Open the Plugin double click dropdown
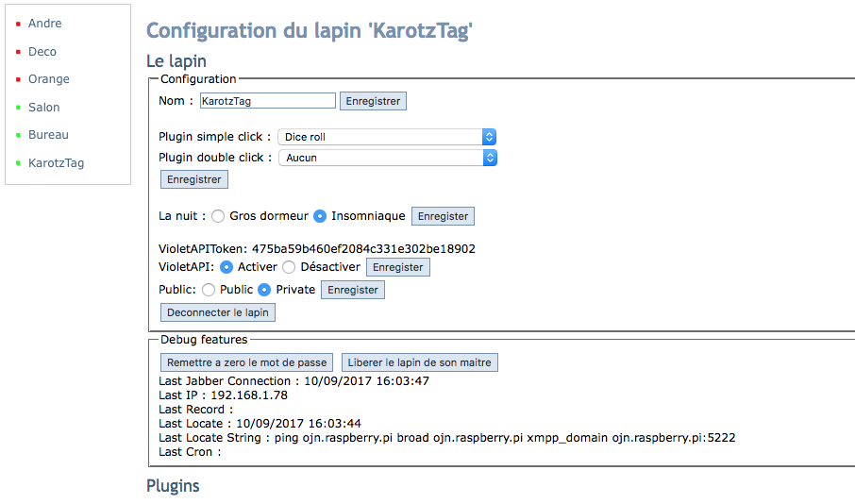The width and height of the screenshot is (855, 504). pyautogui.click(x=388, y=158)
